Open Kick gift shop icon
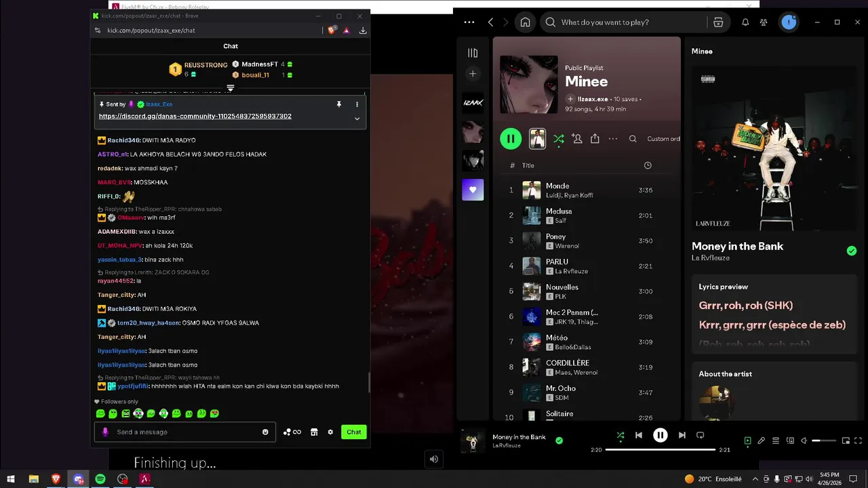 tap(314, 432)
